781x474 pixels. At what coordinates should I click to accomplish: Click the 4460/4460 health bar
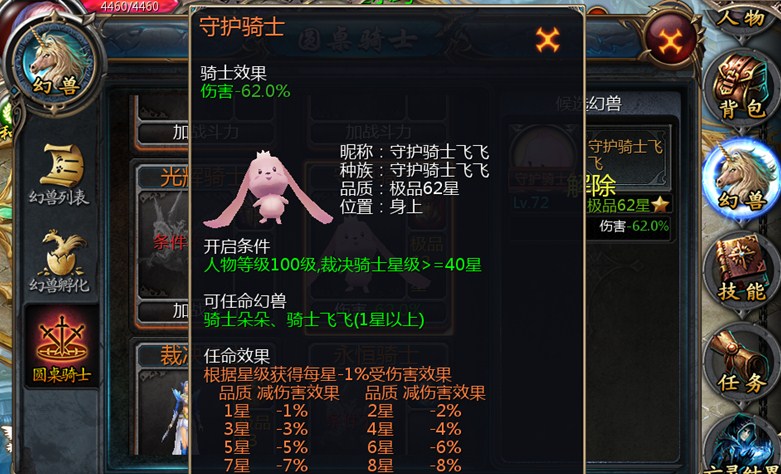[x=130, y=6]
